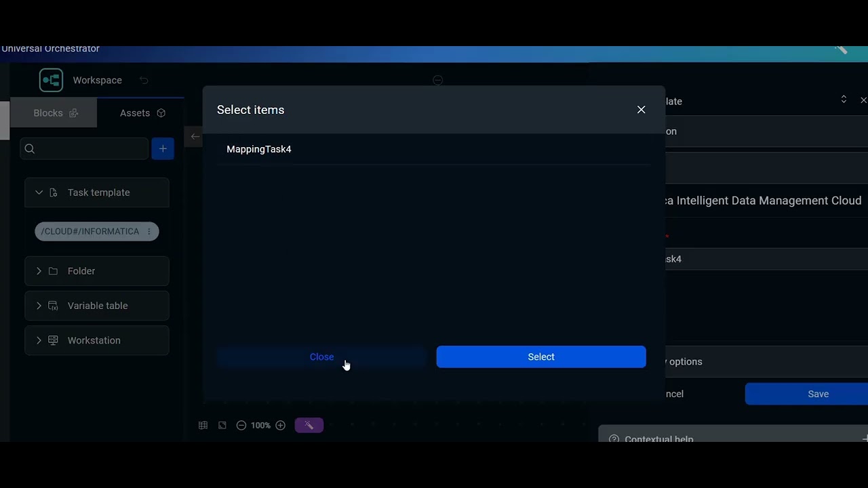Zoom out with the minus icon
This screenshot has height=488, width=868.
click(x=241, y=425)
